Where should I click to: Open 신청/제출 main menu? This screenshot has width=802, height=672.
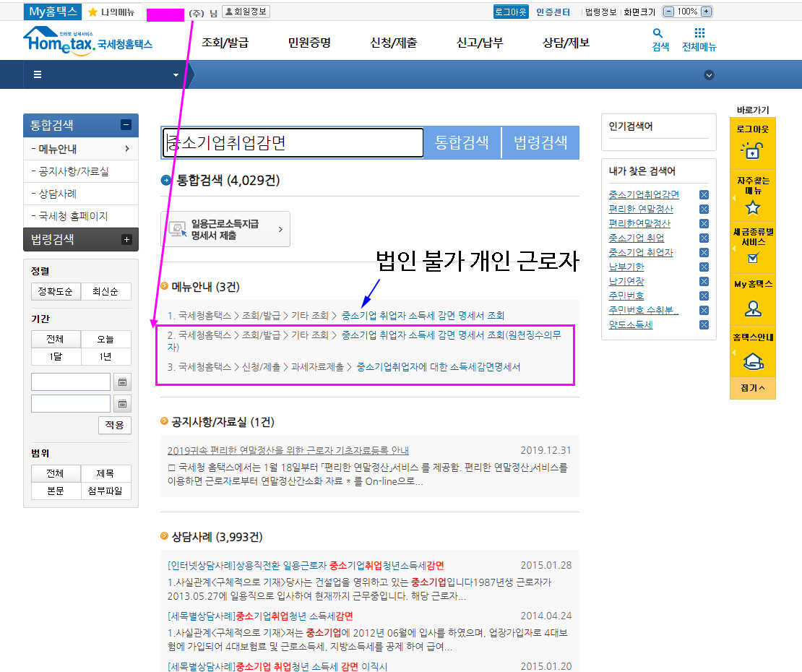coord(393,43)
